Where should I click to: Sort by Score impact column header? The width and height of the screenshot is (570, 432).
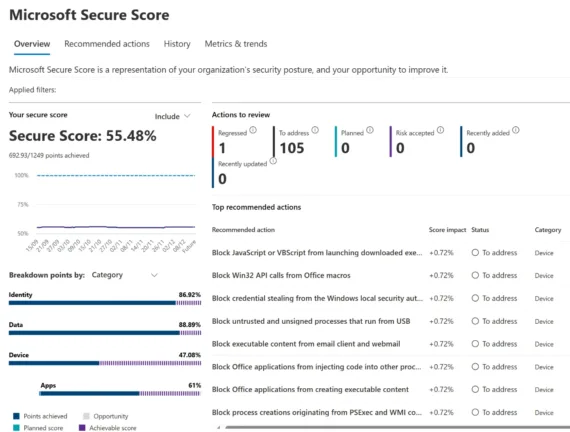tap(447, 230)
